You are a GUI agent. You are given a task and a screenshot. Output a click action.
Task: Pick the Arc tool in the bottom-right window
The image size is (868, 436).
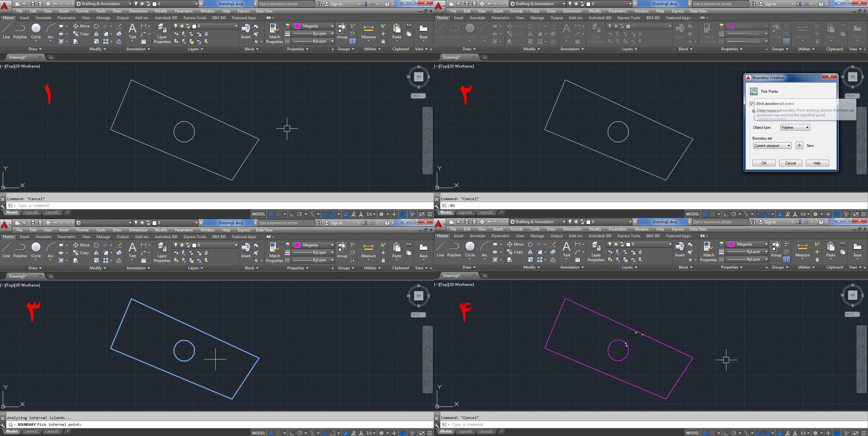[x=485, y=250]
